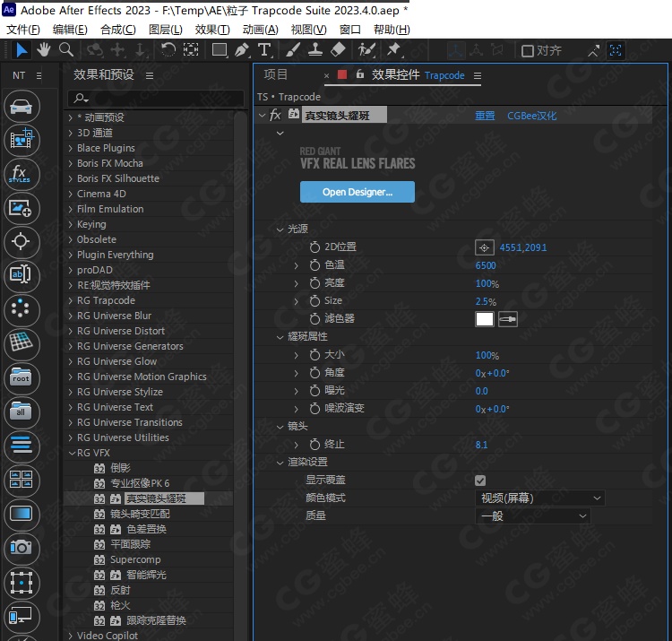This screenshot has width=672, height=641.
Task: Toggle the 角度 stopwatch keyframe
Action: [314, 373]
